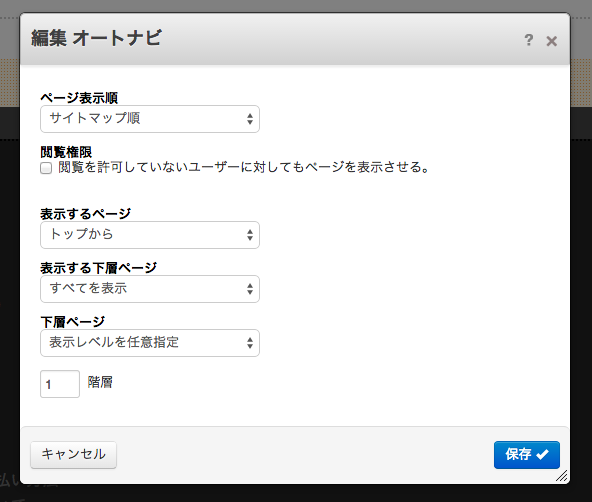This screenshot has width=592, height=502.
Task: Click the checkbox label text about 閲覧
Action: pos(244,167)
